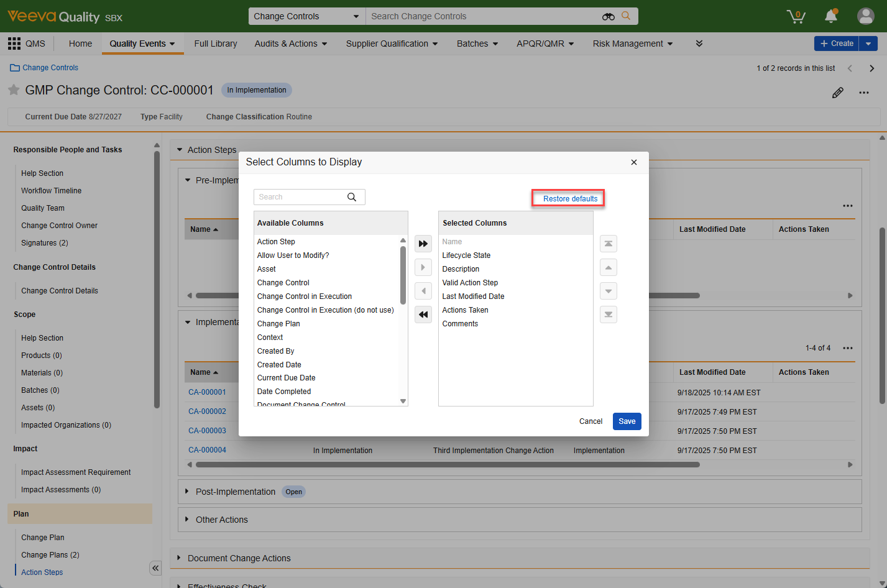The height and width of the screenshot is (588, 887).
Task: Click the move column to top icon
Action: (609, 244)
